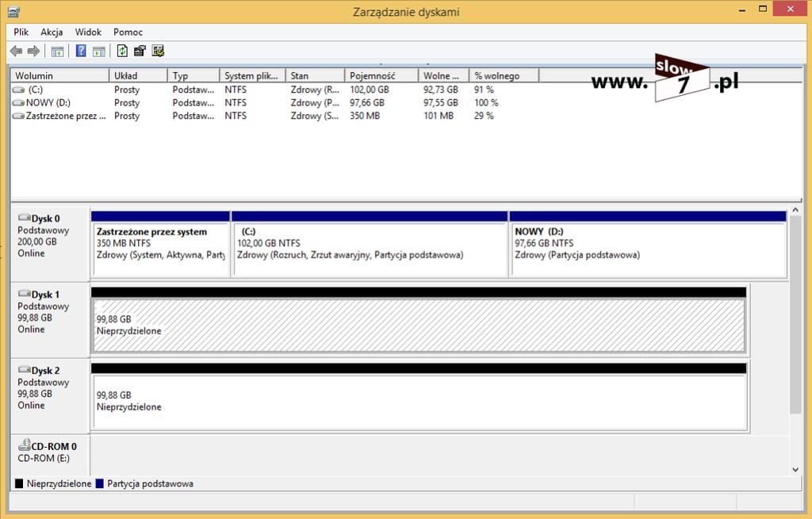812x519 pixels.
Task: Click the CD-ROM 0 drive icon
Action: pyautogui.click(x=25, y=445)
